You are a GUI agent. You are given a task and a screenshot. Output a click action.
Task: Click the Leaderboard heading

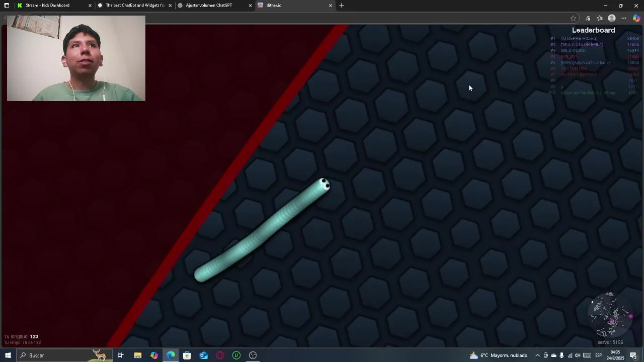[x=593, y=30]
